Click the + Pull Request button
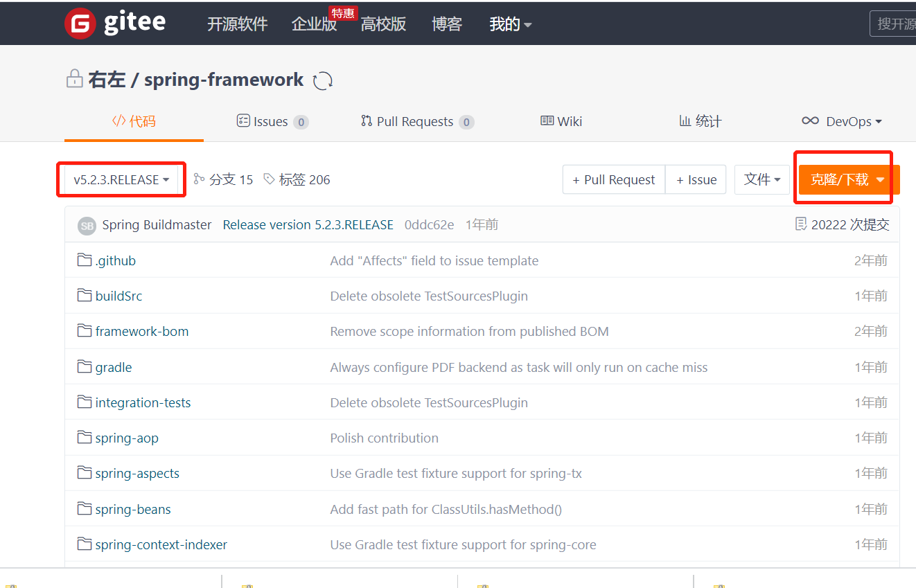 tap(614, 179)
